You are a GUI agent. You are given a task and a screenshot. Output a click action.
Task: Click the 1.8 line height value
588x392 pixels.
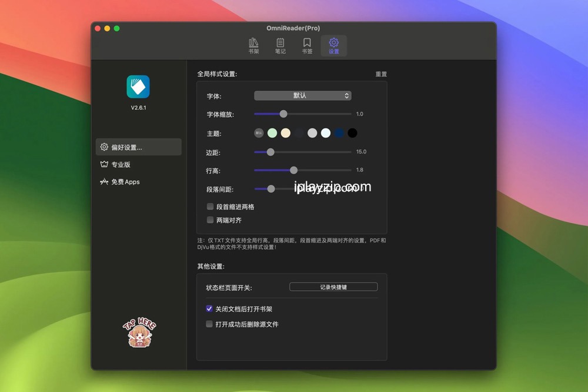click(360, 170)
